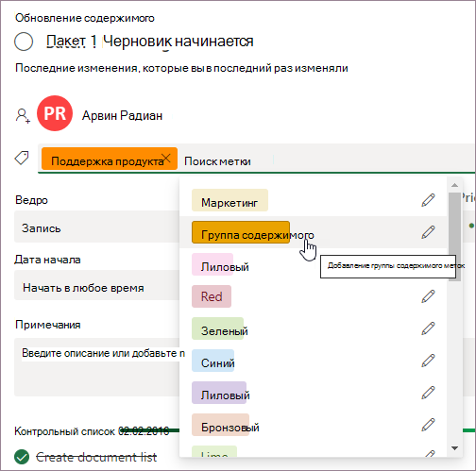Click the task title Пакет 1 Черновик начинается

click(150, 42)
